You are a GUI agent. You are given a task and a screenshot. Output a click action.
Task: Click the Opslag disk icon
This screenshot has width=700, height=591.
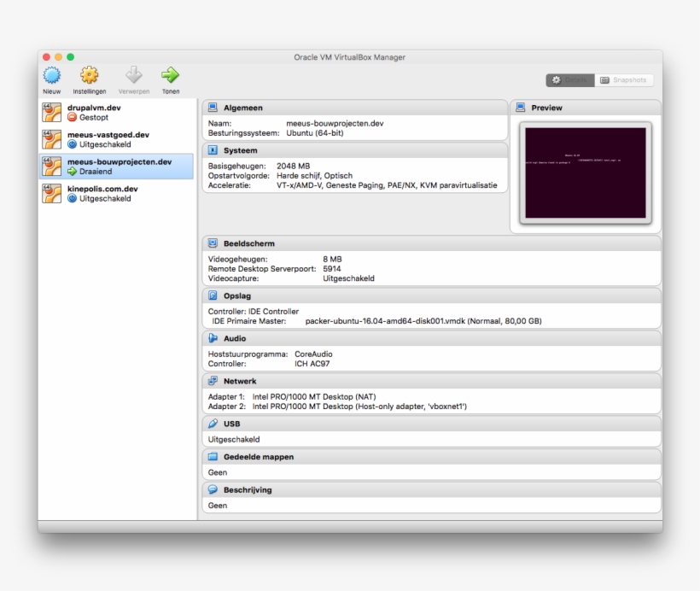(213, 295)
